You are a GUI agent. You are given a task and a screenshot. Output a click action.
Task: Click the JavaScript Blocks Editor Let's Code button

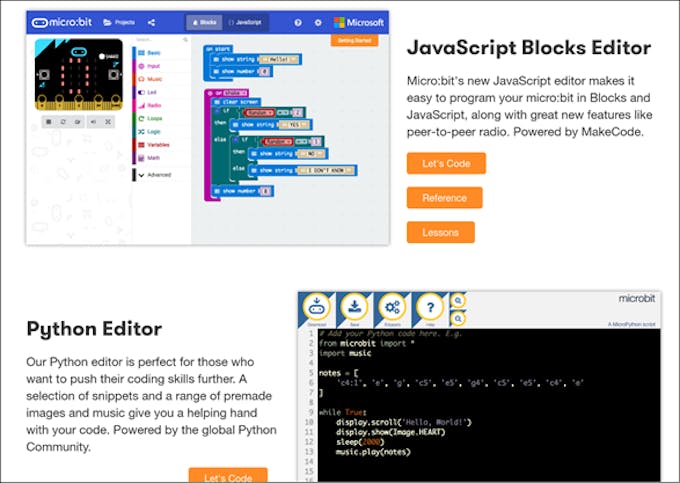(446, 163)
